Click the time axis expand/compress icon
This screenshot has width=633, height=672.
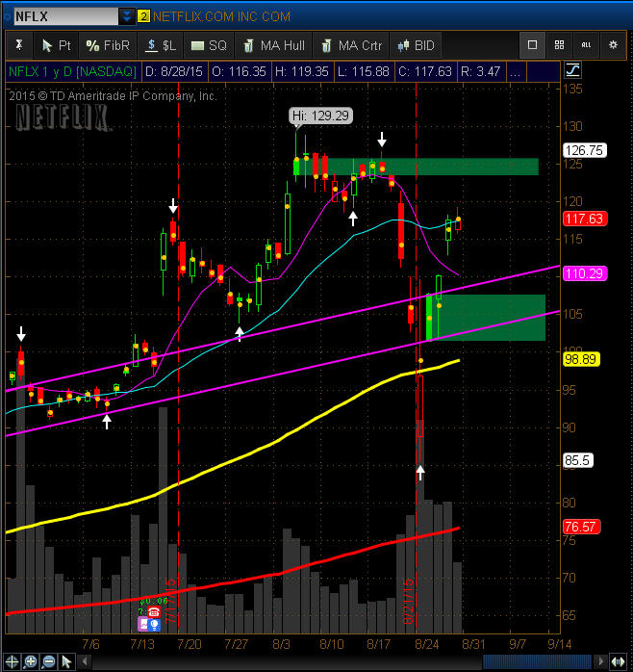point(618,661)
